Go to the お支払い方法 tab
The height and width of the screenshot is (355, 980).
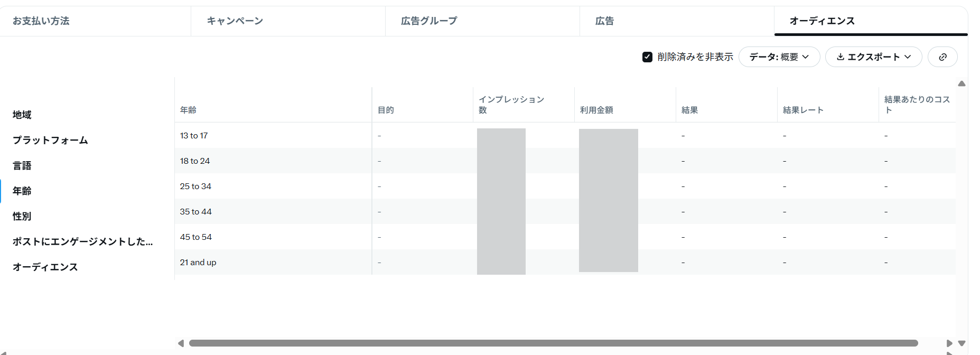click(41, 21)
